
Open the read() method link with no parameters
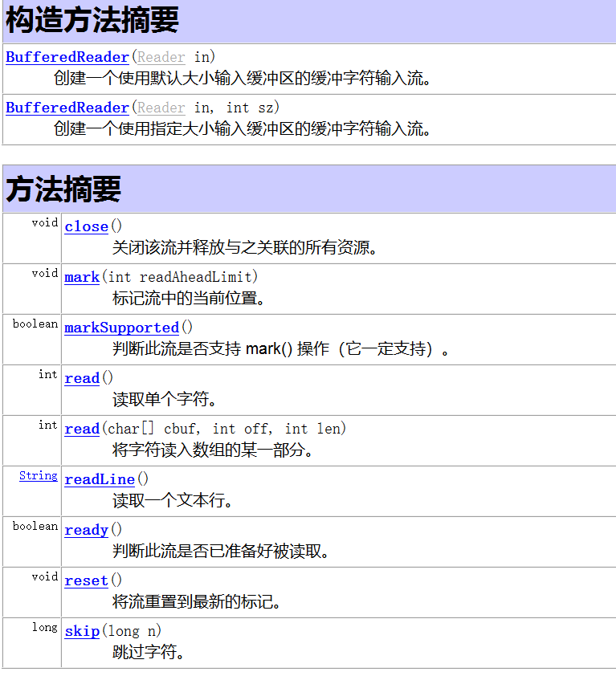(82, 378)
